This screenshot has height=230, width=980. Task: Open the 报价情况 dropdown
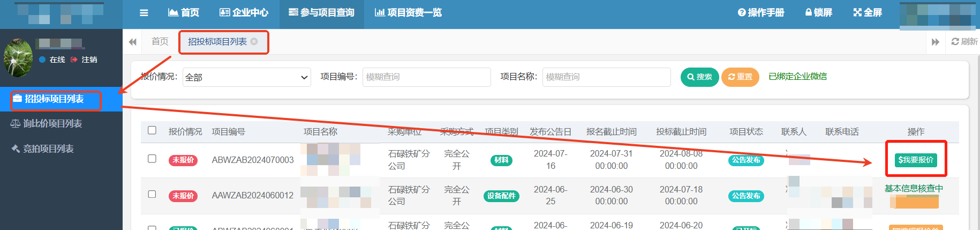[247, 77]
